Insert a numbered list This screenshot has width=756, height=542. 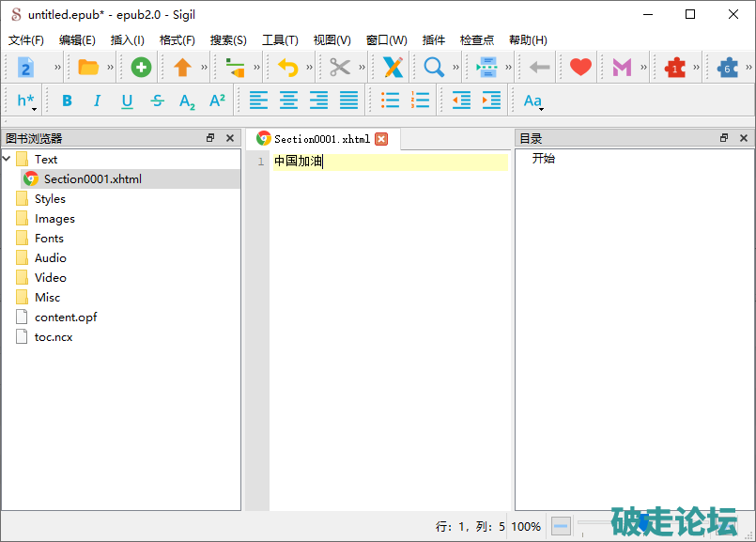click(420, 101)
